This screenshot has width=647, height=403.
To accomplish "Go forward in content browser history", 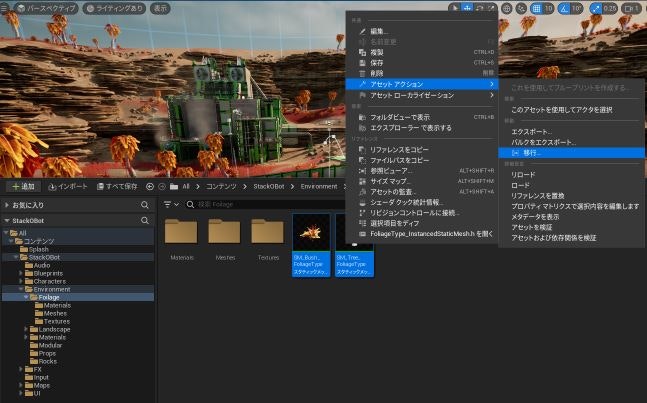I will [x=162, y=186].
